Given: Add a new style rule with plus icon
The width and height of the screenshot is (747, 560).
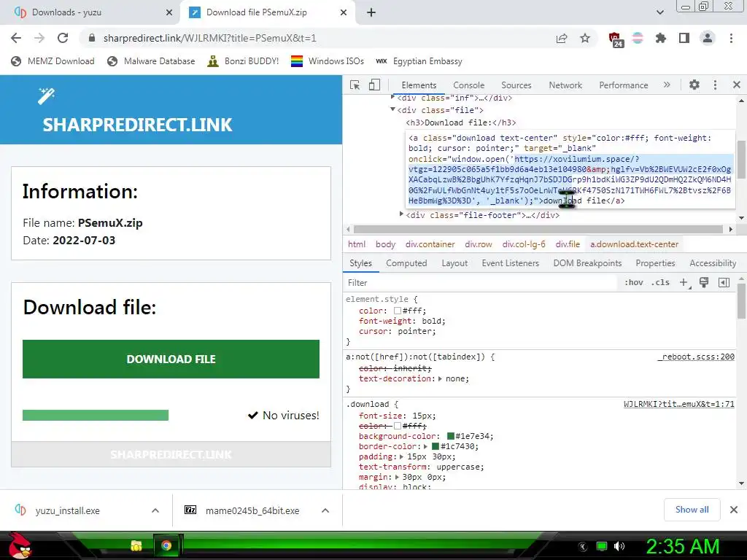Looking at the screenshot, I should (684, 283).
